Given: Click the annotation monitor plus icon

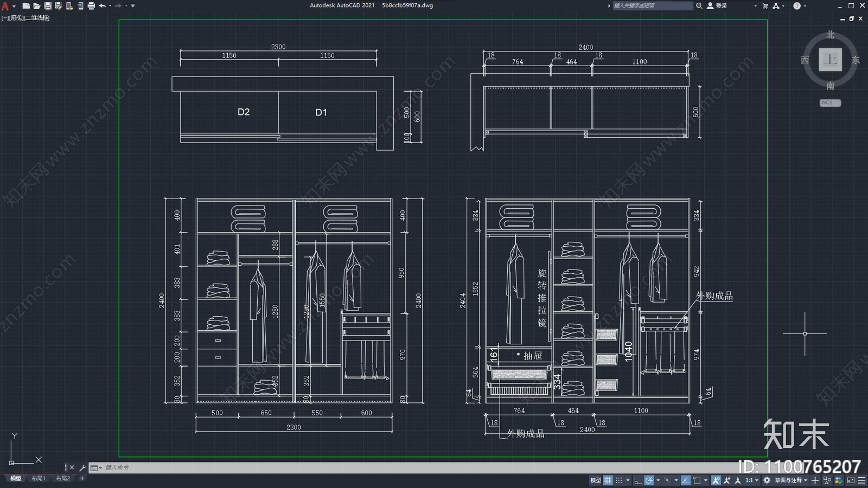Looking at the screenshot, I should (815, 480).
